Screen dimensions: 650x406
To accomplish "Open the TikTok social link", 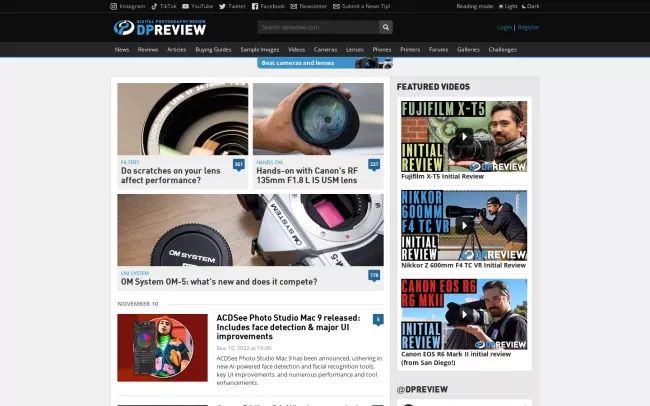I will click(x=164, y=6).
